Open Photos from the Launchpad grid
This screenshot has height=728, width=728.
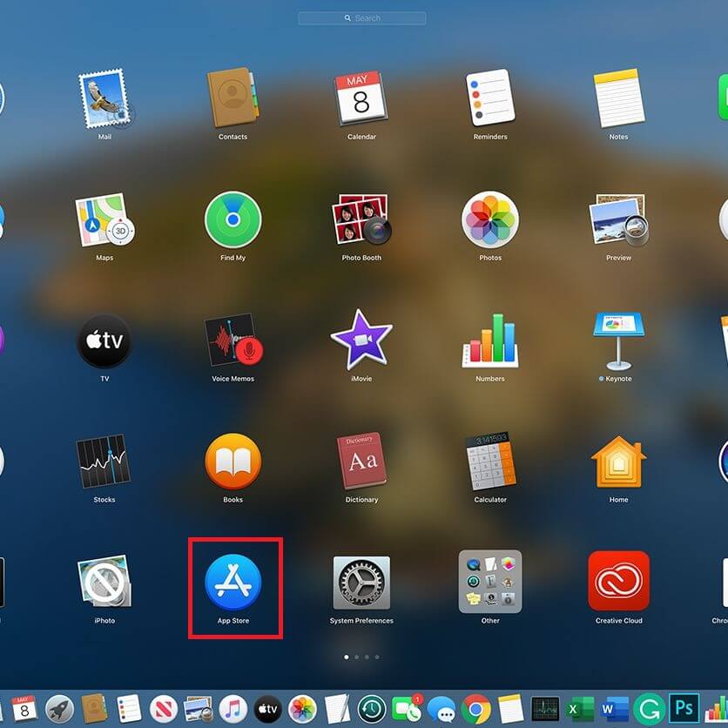(x=490, y=219)
